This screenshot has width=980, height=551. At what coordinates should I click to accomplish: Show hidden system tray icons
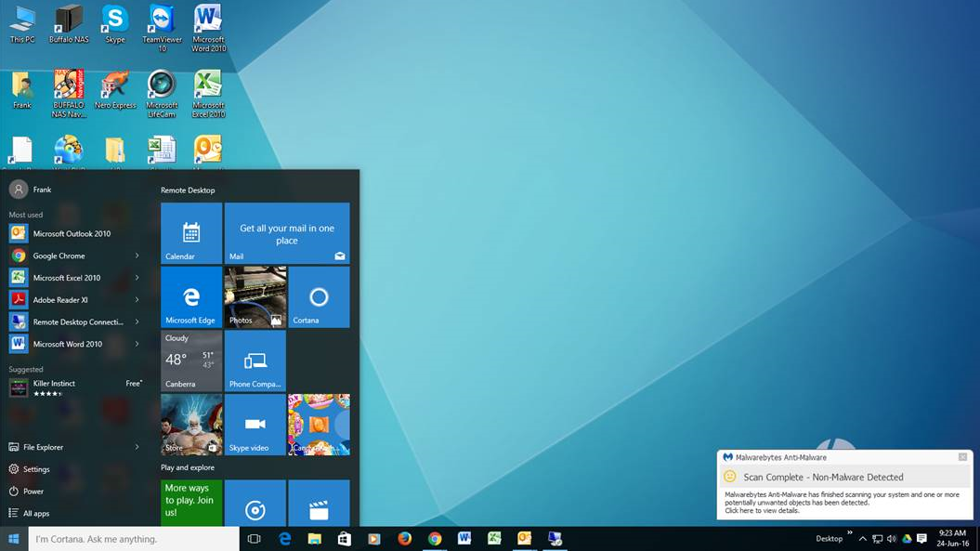click(863, 539)
